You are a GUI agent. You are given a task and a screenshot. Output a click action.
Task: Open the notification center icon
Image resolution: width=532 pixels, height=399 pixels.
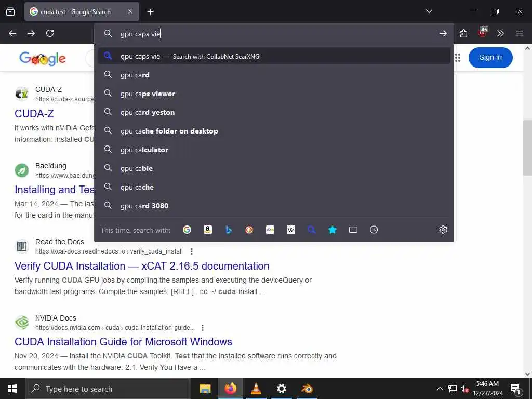click(515, 389)
